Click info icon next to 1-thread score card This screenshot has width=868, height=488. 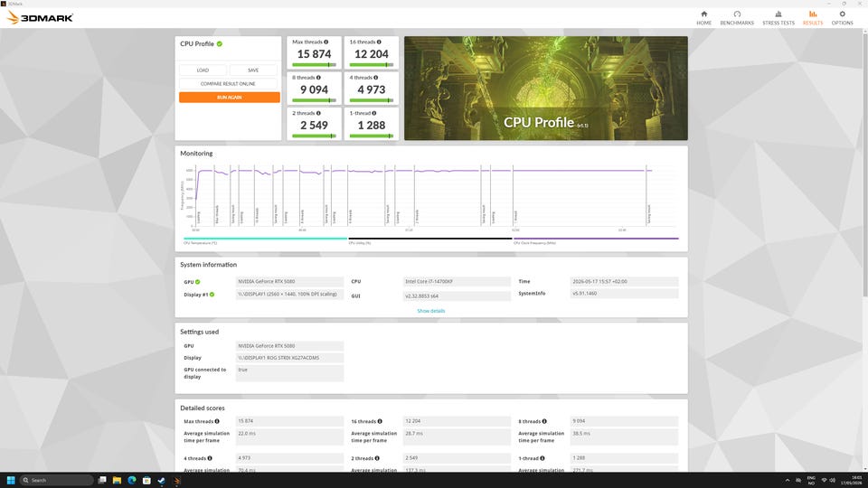pyautogui.click(x=373, y=113)
